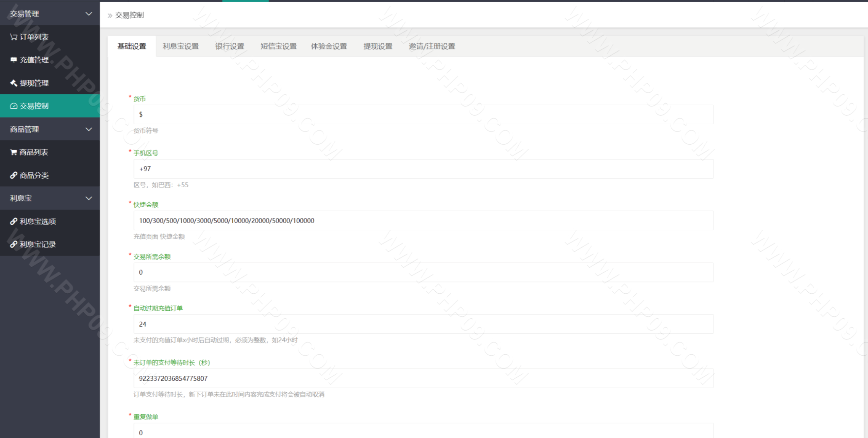The image size is (868, 438).
Task: Click the link icon beside 商品分类
Action: 14,175
